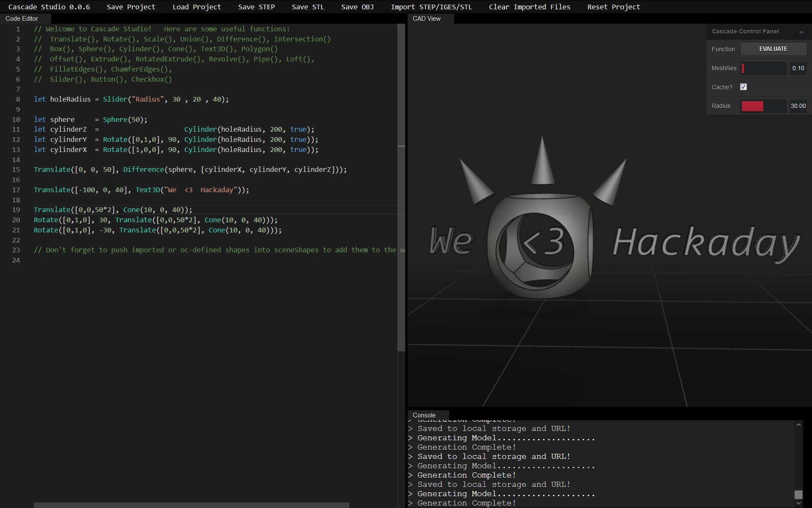Screen dimensions: 812x508
Task: Open Save Project in top menu
Action: coord(131,7)
